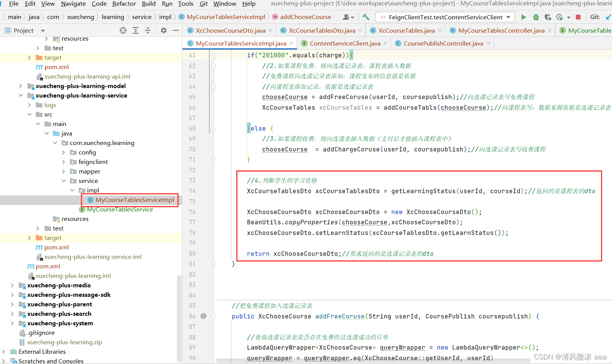The image size is (612, 364).
Task: Start debugging with the bug icon
Action: tap(536, 17)
